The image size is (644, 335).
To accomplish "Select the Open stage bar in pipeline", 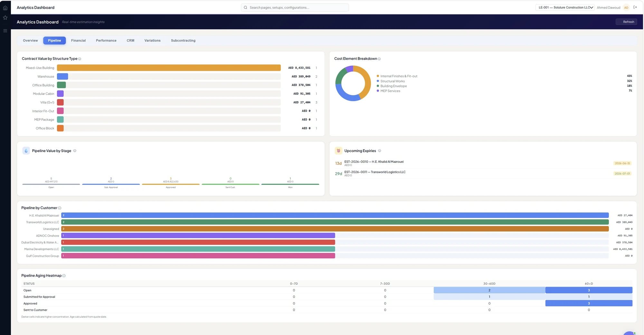I will (51, 184).
